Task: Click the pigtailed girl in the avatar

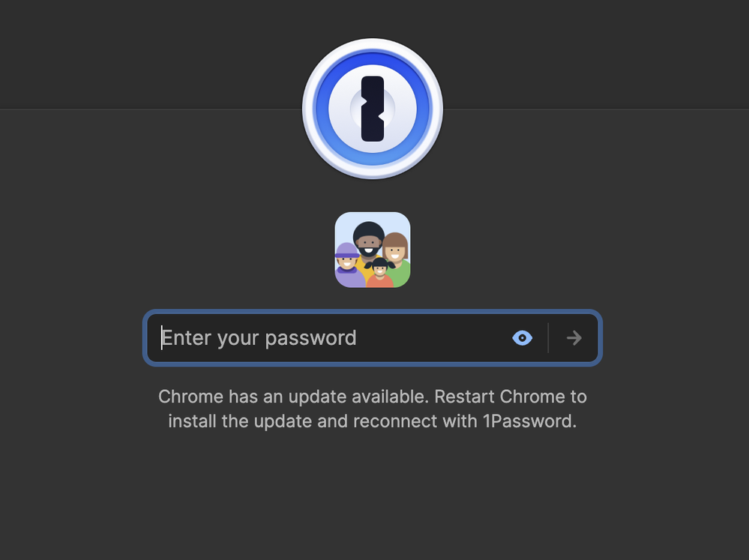Action: [380, 272]
